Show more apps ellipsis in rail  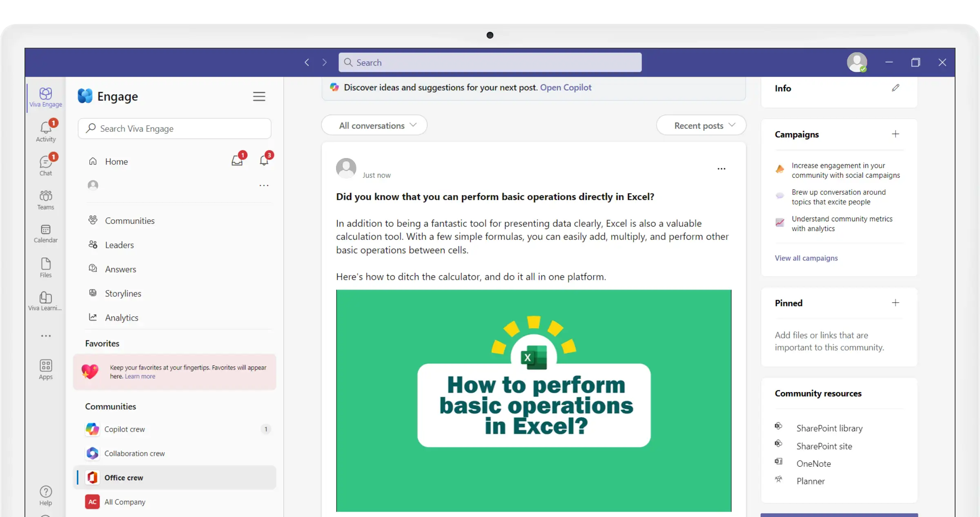point(46,336)
